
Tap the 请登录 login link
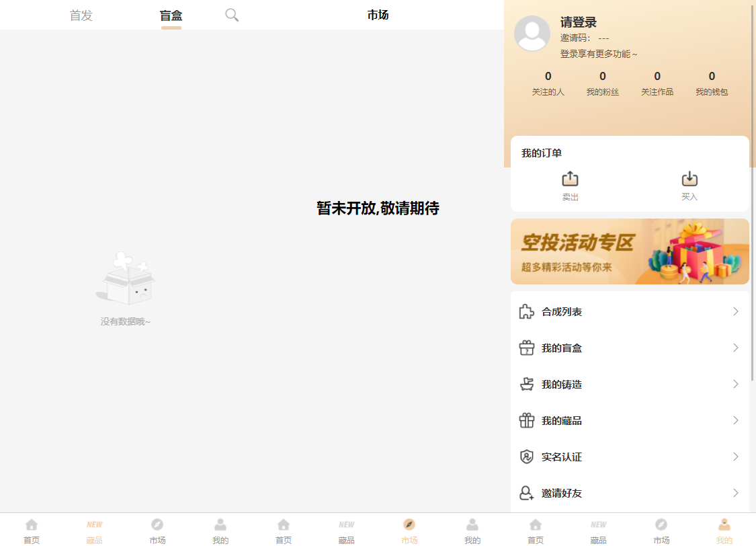click(579, 22)
